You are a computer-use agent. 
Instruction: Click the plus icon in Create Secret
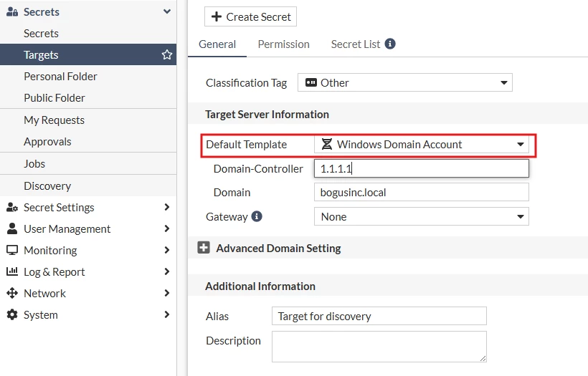[x=217, y=16]
